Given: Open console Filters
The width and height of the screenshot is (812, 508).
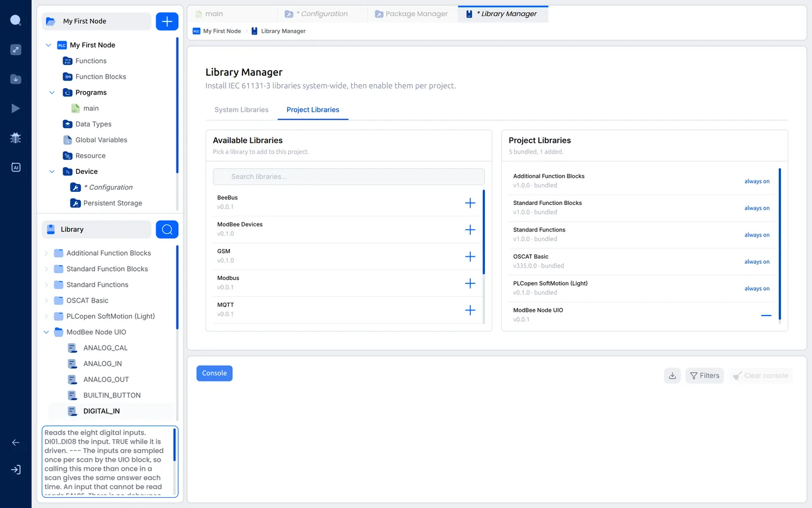Looking at the screenshot, I should tap(704, 375).
